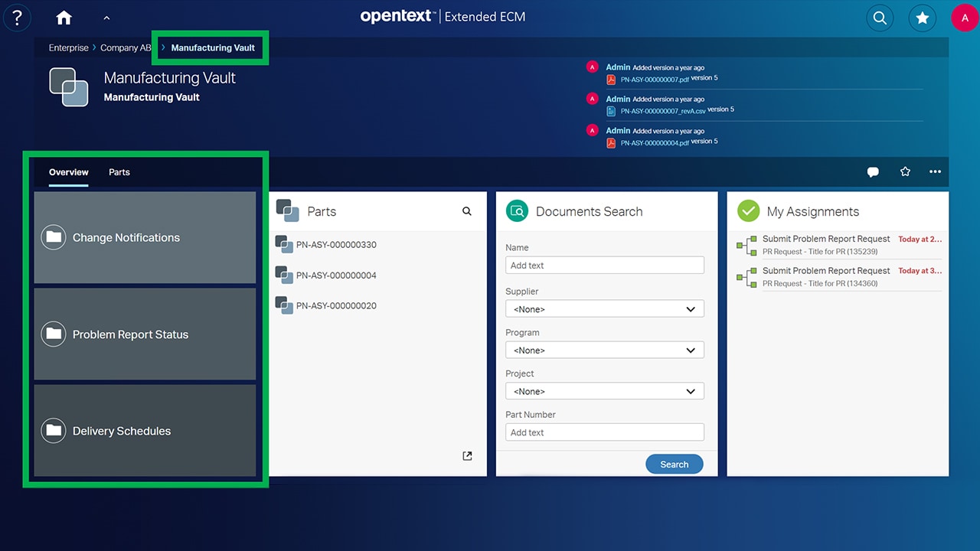Open part PN-ASY-000000020
The width and height of the screenshot is (980, 551).
coord(336,305)
